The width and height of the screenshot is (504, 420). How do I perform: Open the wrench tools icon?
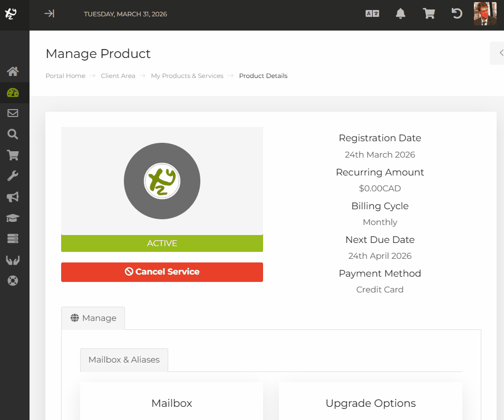click(x=13, y=176)
